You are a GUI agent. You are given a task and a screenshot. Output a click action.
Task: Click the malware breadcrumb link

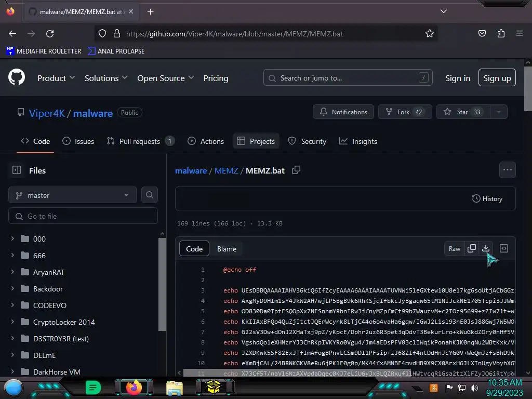(x=191, y=170)
